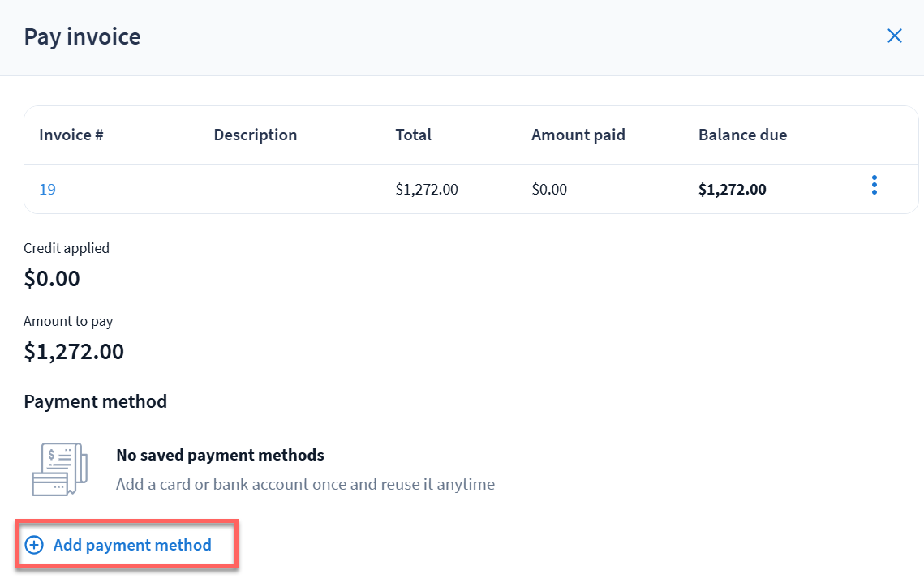924x587 pixels.
Task: Click the Pay invoice dialog title
Action: click(82, 36)
